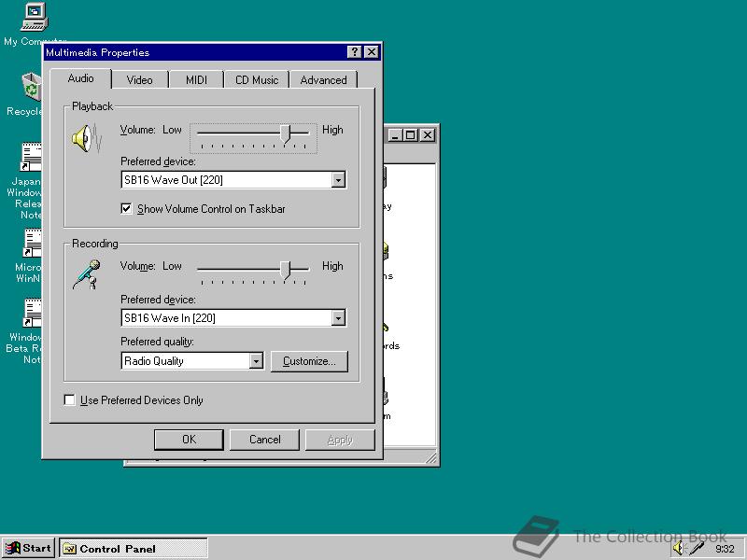Switch to the Video tab
Screen dimensions: 747x560
(139, 80)
